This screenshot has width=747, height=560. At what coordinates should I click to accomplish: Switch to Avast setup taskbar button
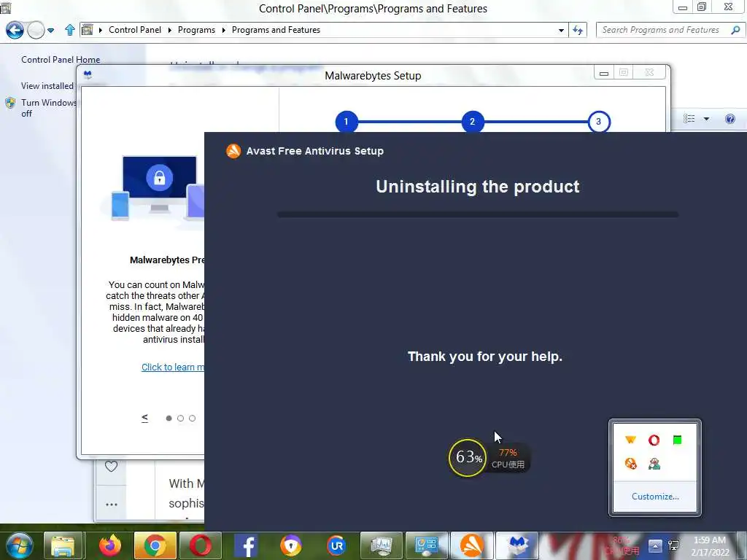[472, 546]
